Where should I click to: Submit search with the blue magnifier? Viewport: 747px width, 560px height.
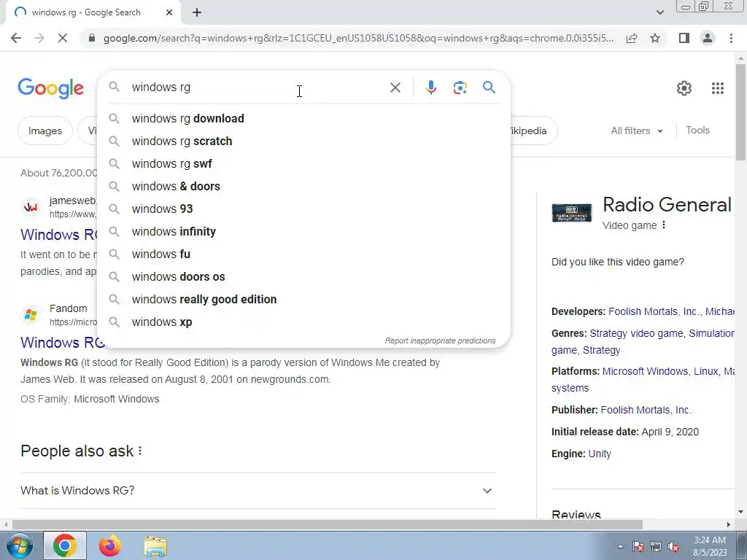pyautogui.click(x=489, y=87)
